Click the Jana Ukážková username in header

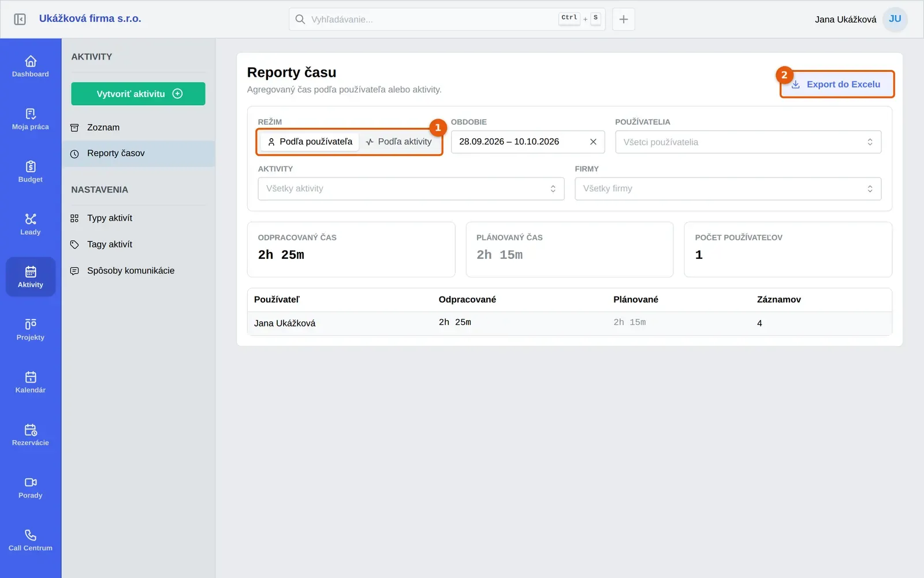coord(845,20)
